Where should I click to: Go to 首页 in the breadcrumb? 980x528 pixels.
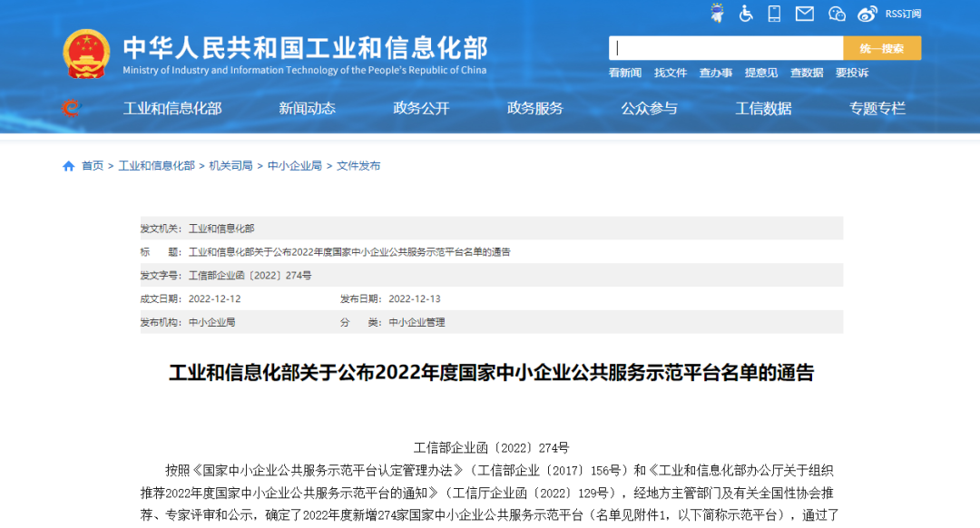[x=93, y=166]
